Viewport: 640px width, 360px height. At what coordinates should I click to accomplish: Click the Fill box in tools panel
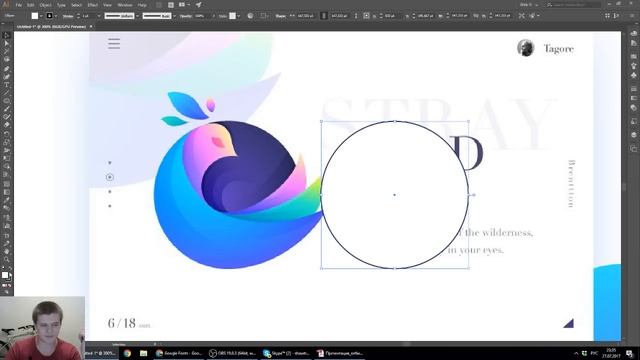[5, 275]
